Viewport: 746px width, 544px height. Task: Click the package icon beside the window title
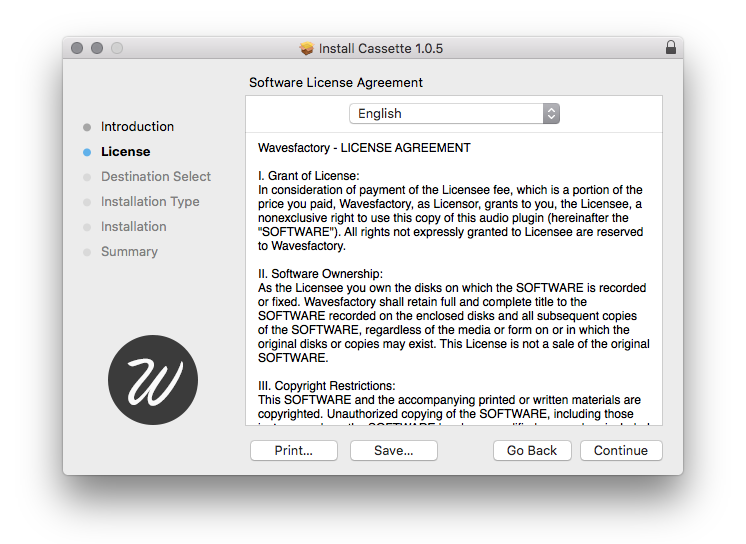307,48
